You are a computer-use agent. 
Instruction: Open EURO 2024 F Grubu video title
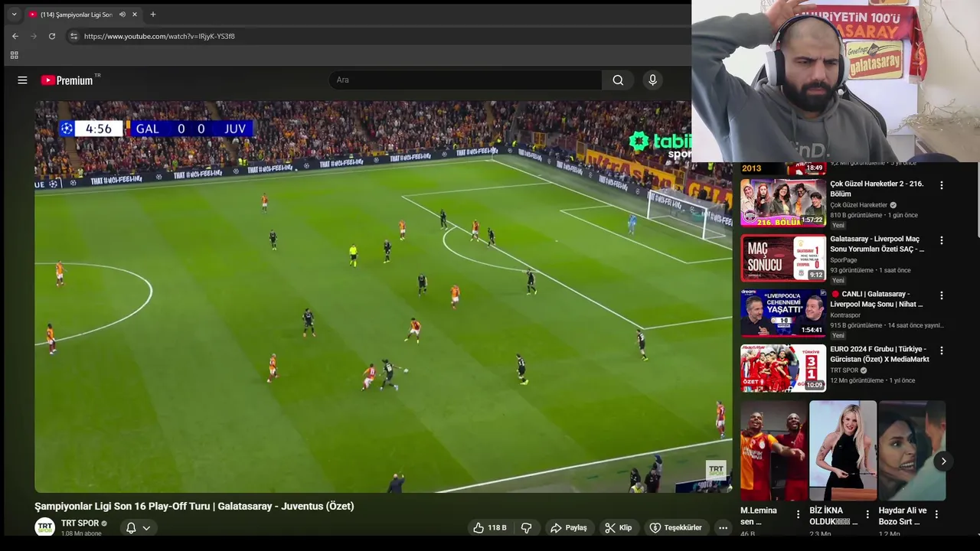(880, 354)
